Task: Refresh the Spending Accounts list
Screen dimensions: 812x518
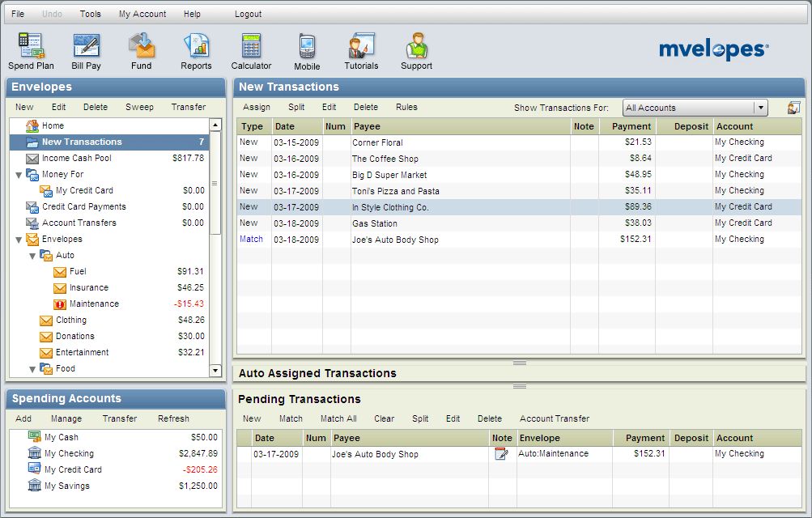Action: click(x=174, y=418)
